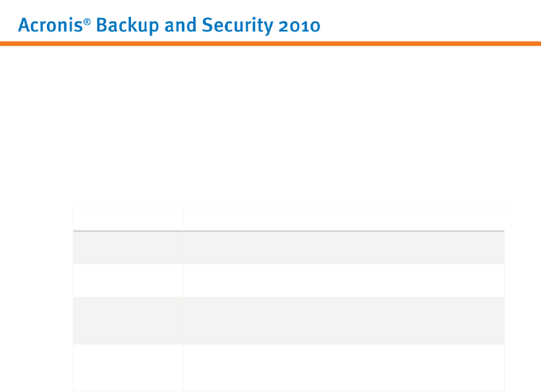Click the empty right header cell of the table

click(343, 219)
